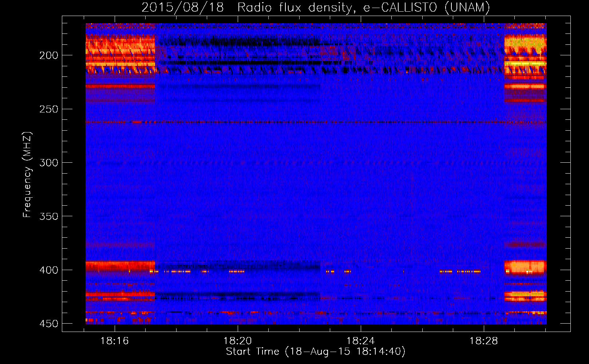
Task: Click the 400 frequency tick label
Action: click(48, 270)
